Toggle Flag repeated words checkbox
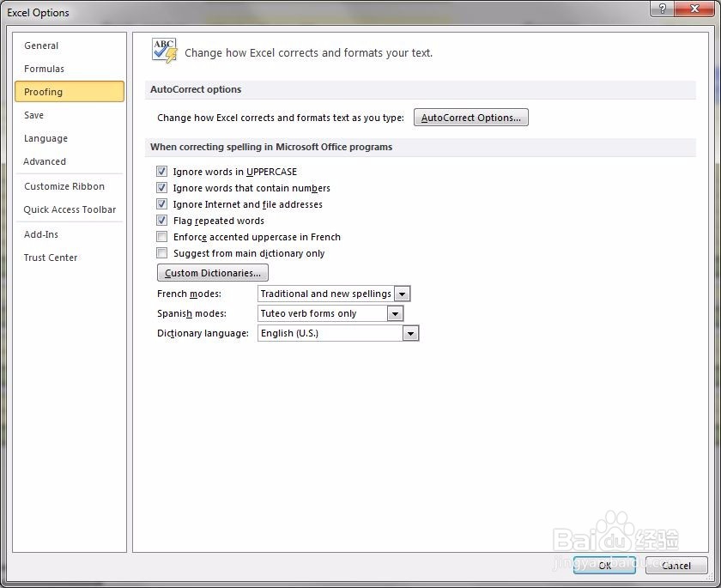This screenshot has height=588, width=721. tap(161, 221)
